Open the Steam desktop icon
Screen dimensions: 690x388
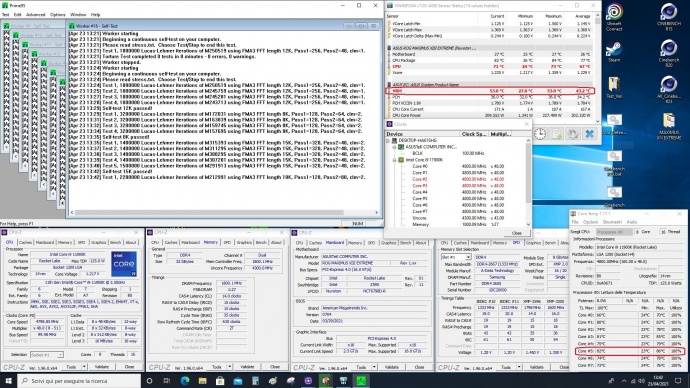click(x=613, y=52)
